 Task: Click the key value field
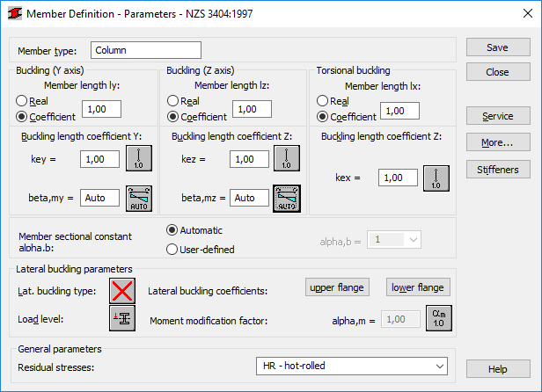[100, 159]
